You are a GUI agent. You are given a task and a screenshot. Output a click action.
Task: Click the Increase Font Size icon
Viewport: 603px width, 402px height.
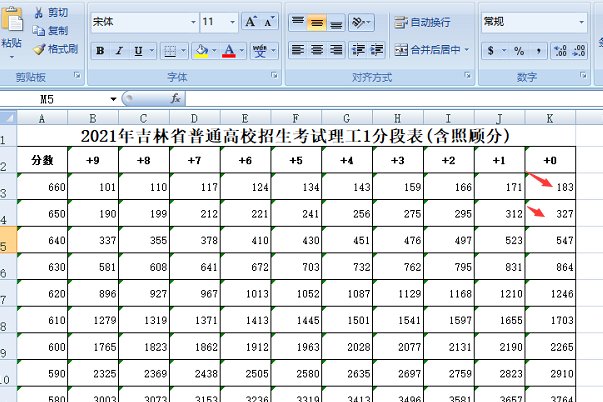[x=251, y=22]
